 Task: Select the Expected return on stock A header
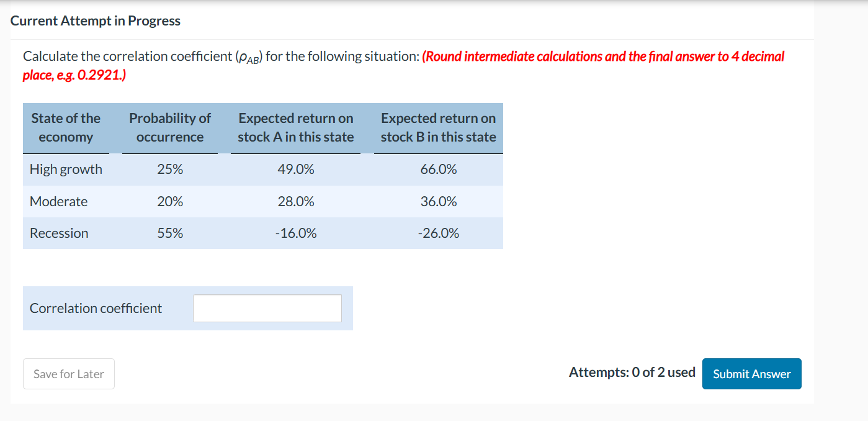295,127
